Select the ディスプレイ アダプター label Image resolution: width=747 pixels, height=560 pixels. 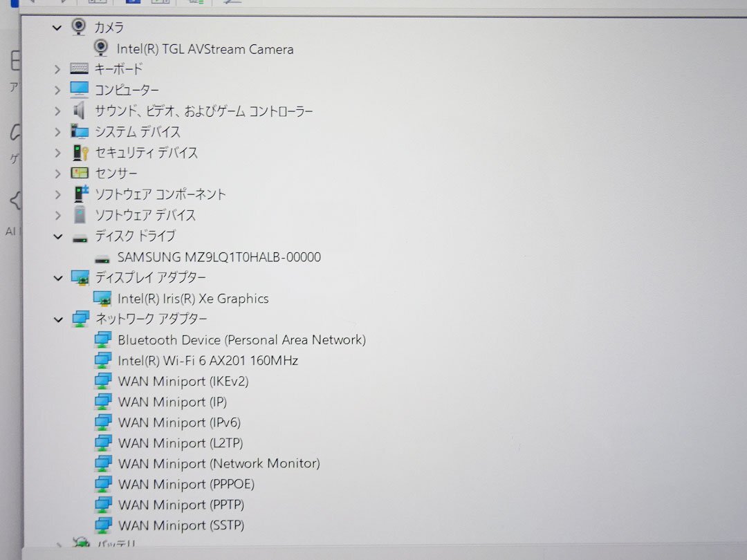pyautogui.click(x=151, y=278)
